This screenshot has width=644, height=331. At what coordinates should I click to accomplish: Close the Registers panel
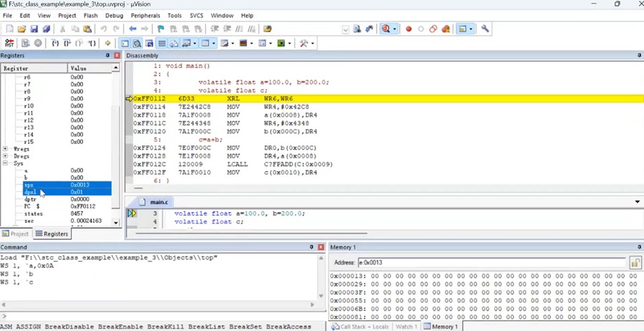pos(117,55)
